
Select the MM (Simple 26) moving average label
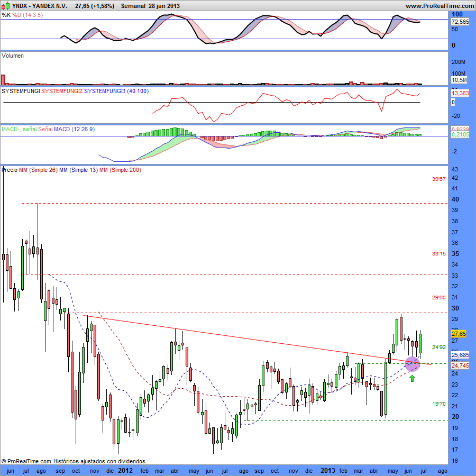(x=38, y=170)
